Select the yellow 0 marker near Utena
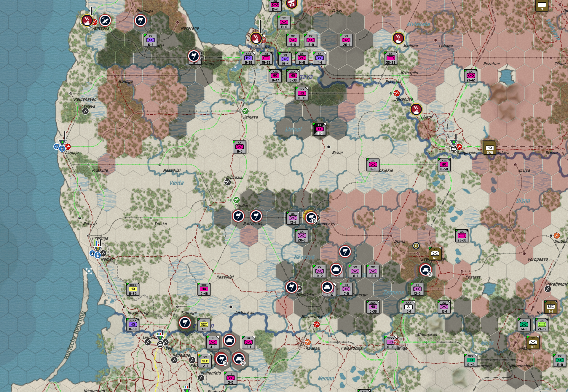Screen dimensions: 568x392 point(416,246)
